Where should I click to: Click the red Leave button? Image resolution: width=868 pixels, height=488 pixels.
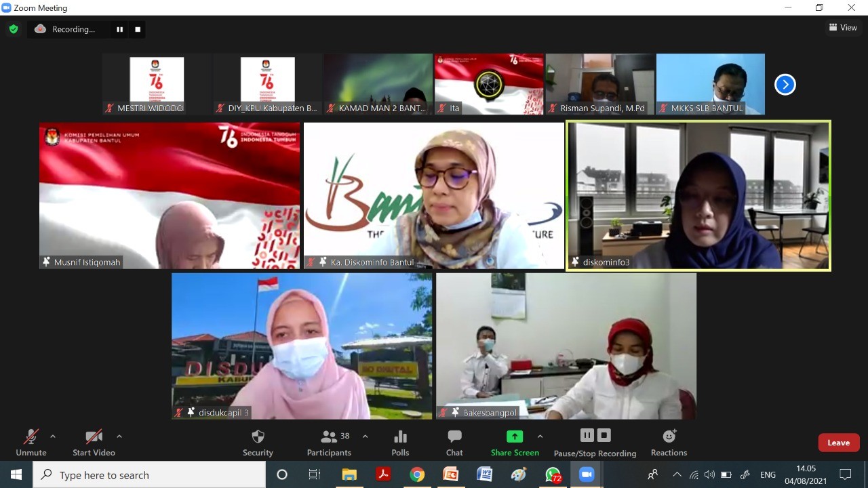(838, 443)
